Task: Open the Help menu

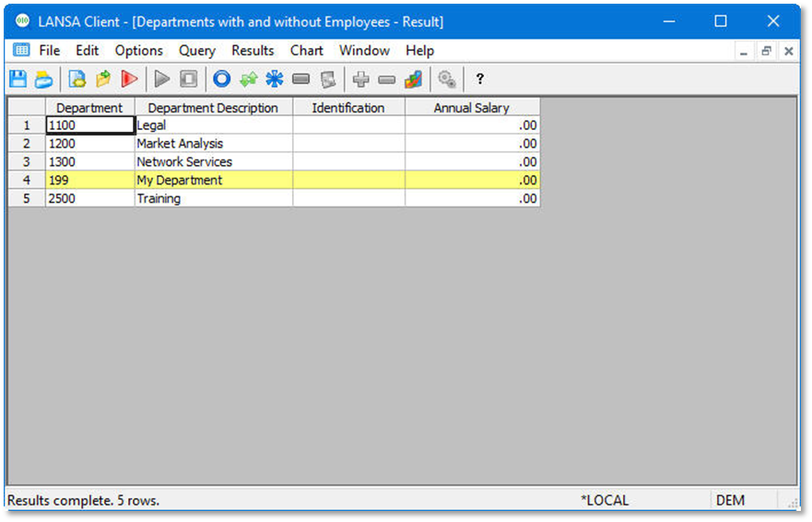Action: click(x=419, y=51)
